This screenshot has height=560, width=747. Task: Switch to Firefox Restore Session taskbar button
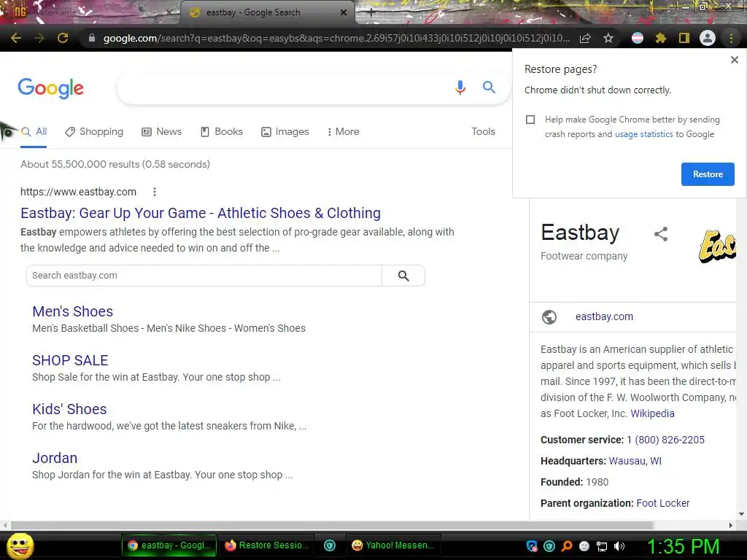[x=267, y=545]
